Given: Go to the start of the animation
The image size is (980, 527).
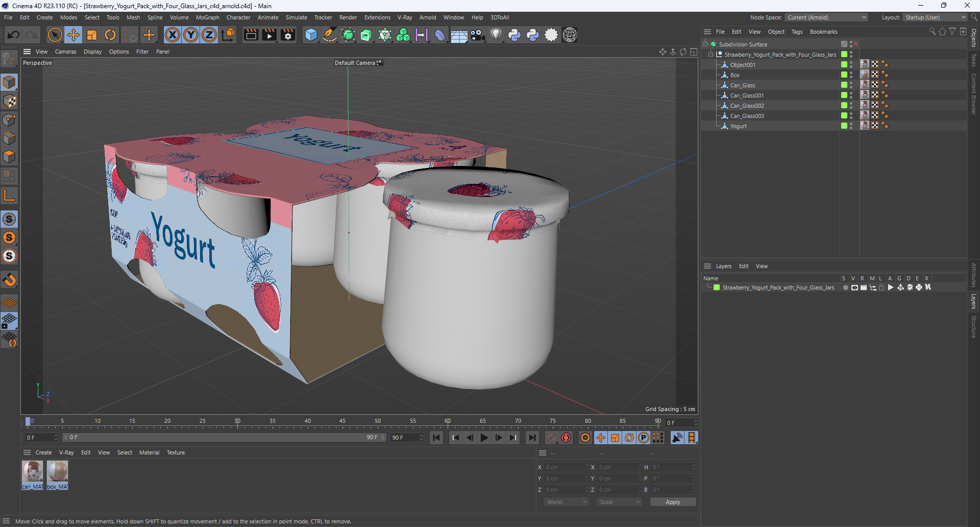Looking at the screenshot, I should [x=436, y=438].
